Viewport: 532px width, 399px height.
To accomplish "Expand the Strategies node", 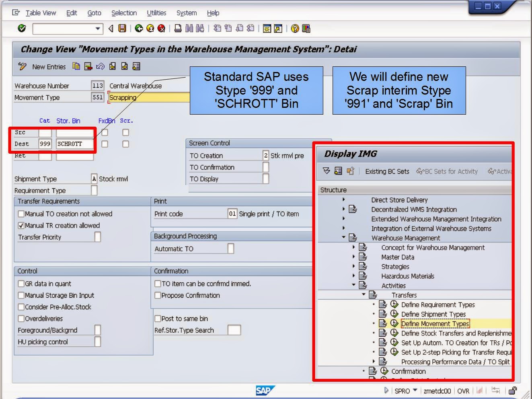I will (354, 266).
